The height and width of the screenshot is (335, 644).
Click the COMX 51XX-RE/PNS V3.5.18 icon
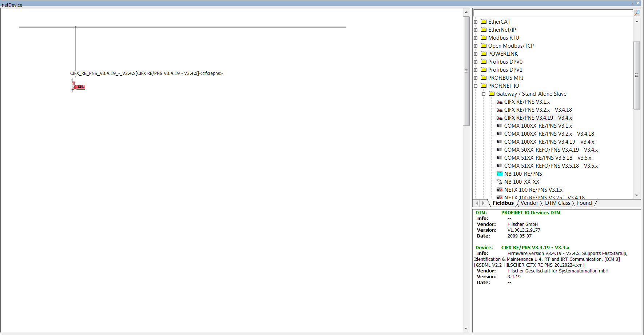coord(500,157)
